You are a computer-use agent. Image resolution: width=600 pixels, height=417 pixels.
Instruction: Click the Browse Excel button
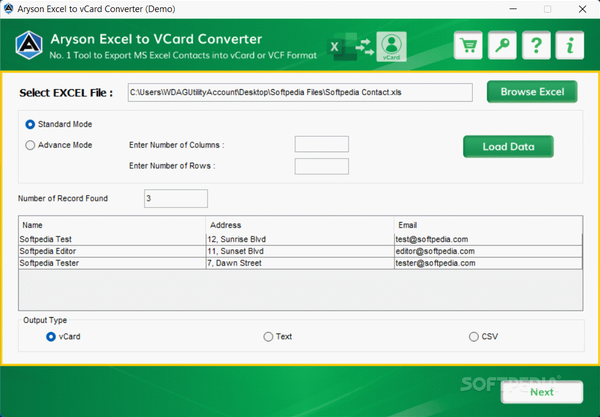click(532, 92)
